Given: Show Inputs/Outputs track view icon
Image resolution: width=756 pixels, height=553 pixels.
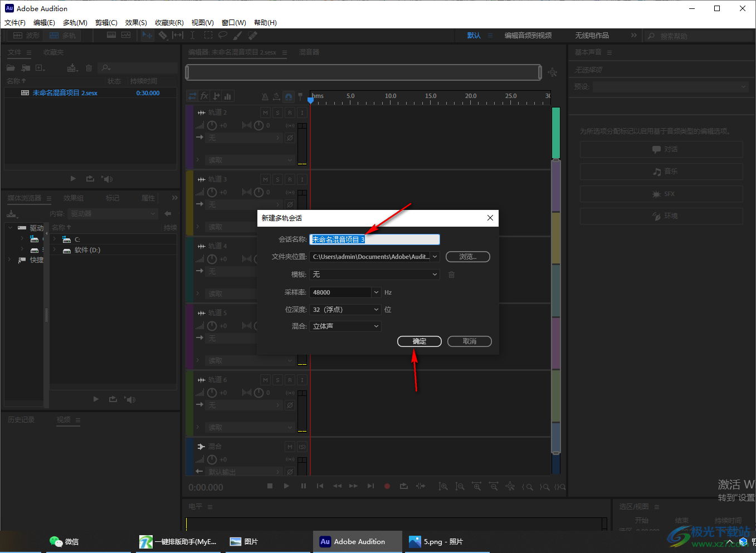Looking at the screenshot, I should click(x=192, y=96).
